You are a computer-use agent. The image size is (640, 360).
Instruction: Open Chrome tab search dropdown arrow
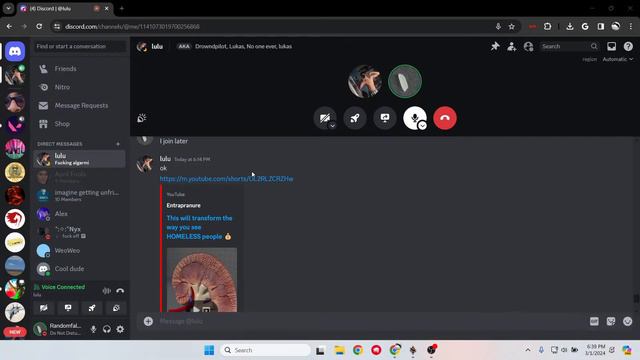[x=8, y=8]
